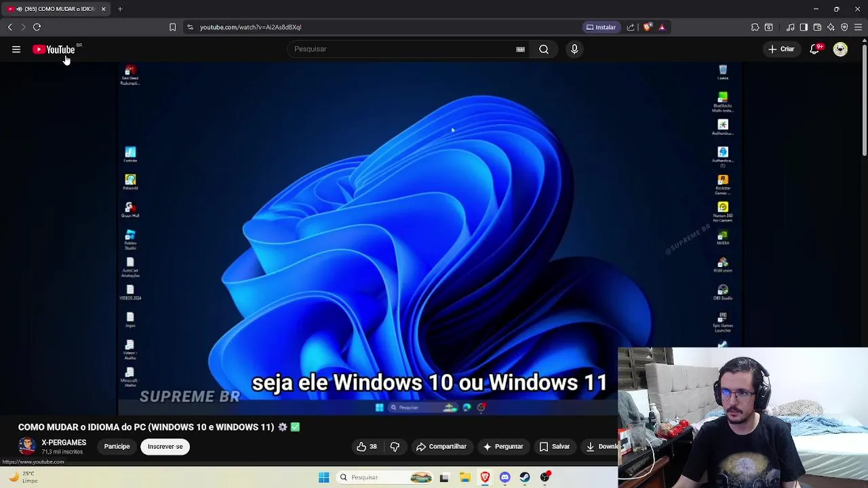
Task: Open the browser share page icon
Action: click(x=631, y=27)
